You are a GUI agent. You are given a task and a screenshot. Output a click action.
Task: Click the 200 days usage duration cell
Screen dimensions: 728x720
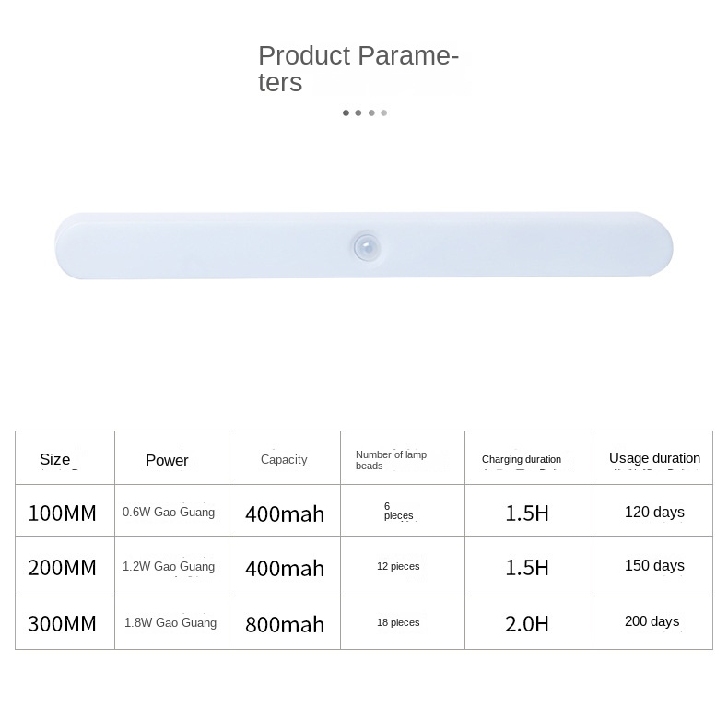pyautogui.click(x=652, y=621)
